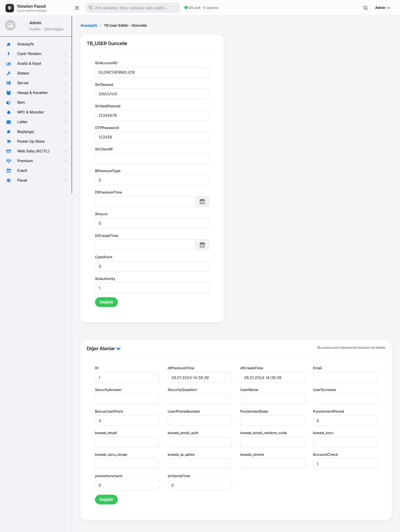Open the Şifre Değiştir link

click(x=54, y=29)
